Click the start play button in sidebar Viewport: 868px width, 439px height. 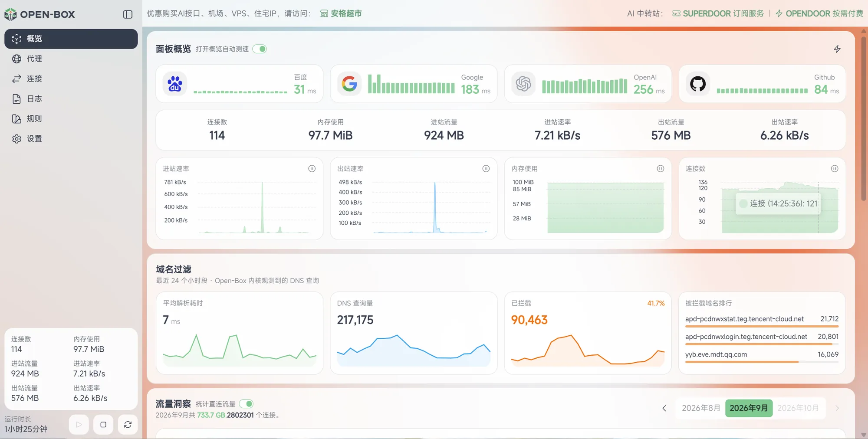79,425
